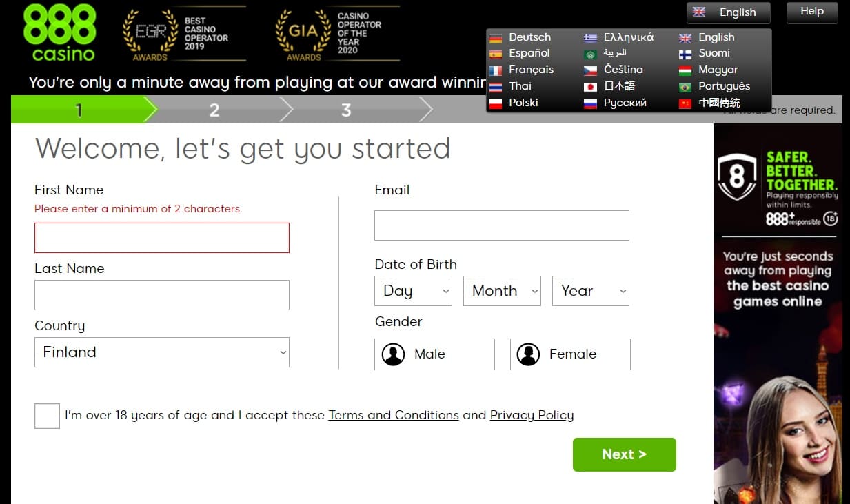This screenshot has width=850, height=504.
Task: Click the green Next button
Action: 625,454
